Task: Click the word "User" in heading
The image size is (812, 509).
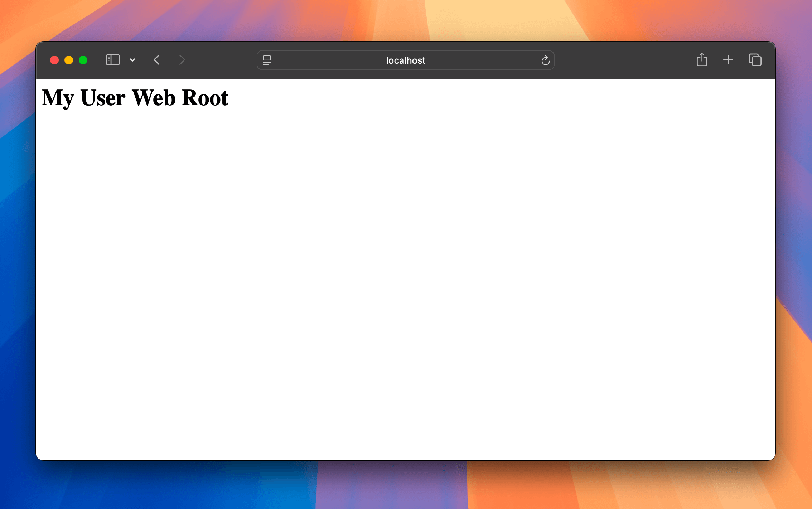Action: (103, 98)
